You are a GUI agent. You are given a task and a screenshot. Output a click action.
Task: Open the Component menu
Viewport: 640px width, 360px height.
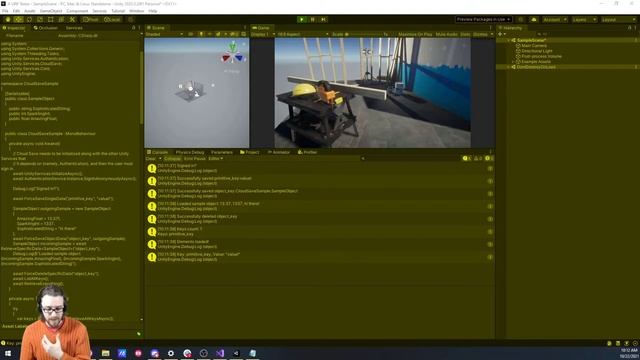77,11
